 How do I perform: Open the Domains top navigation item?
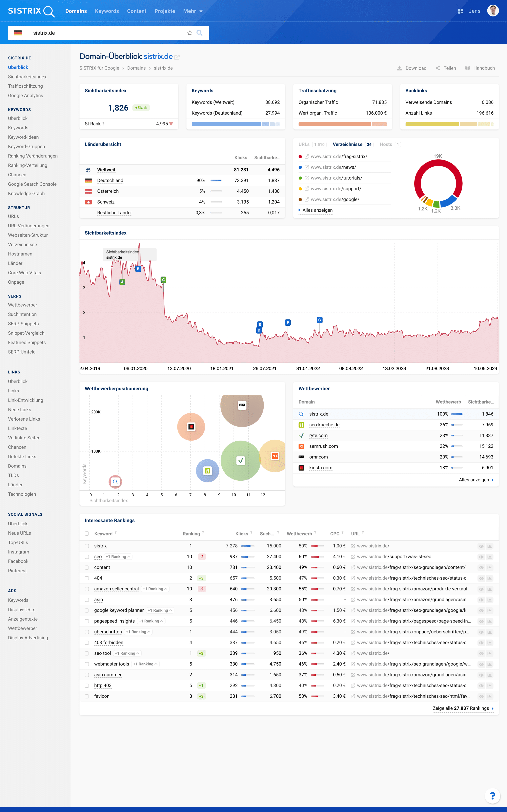point(76,11)
